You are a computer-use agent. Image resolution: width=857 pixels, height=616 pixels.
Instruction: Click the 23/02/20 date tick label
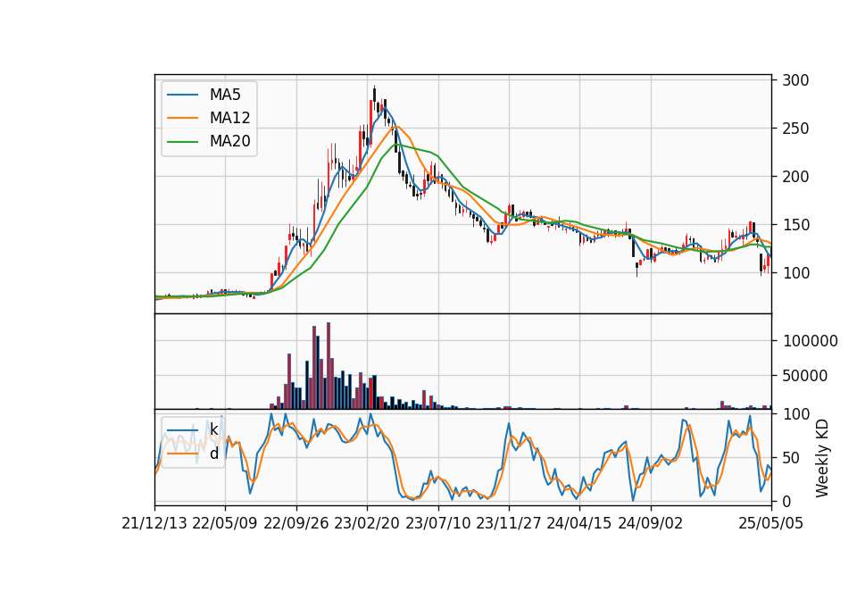[x=367, y=523]
